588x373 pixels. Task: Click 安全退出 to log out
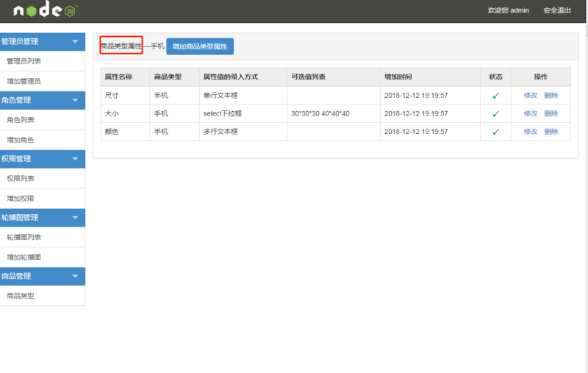pos(557,10)
